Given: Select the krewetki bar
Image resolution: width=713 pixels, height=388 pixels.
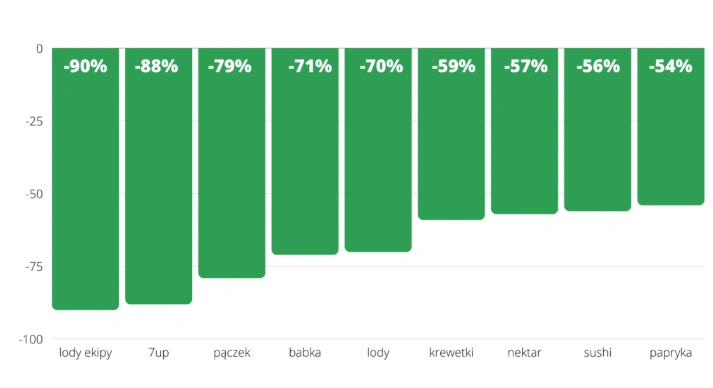Looking at the screenshot, I should click(x=452, y=134).
